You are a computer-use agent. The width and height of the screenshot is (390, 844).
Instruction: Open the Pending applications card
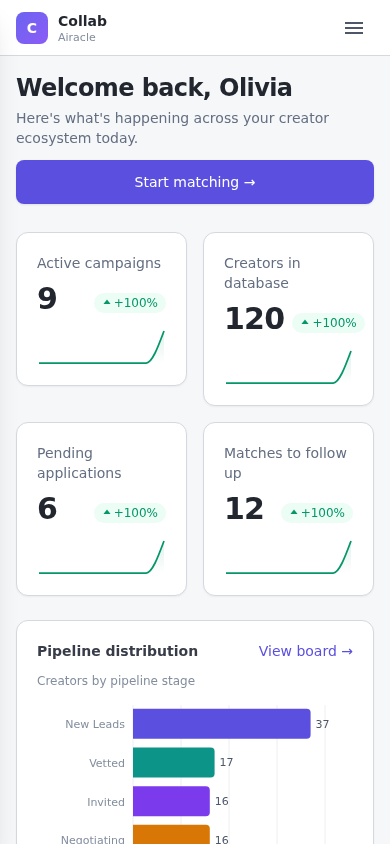102,509
